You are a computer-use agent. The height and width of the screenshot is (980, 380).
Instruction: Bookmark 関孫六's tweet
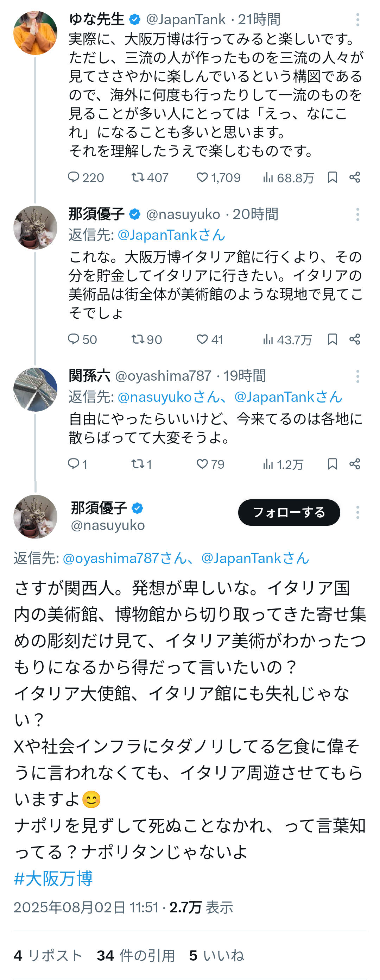coord(332,464)
